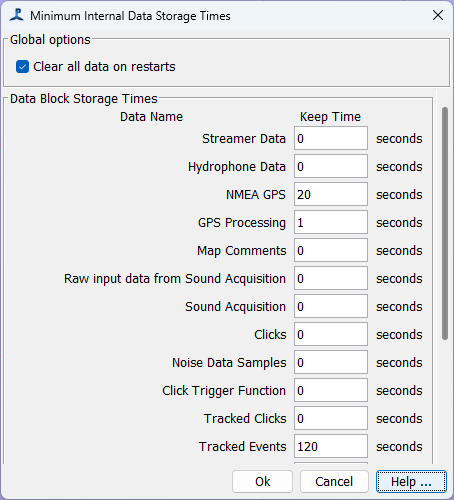
Task: Edit the Tracked Events keep time field
Action: coord(331,446)
